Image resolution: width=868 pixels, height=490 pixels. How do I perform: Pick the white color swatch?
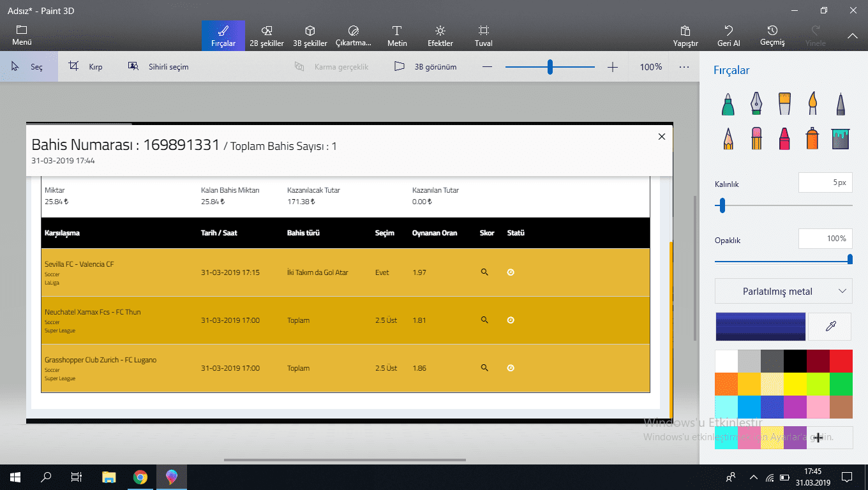[726, 361]
